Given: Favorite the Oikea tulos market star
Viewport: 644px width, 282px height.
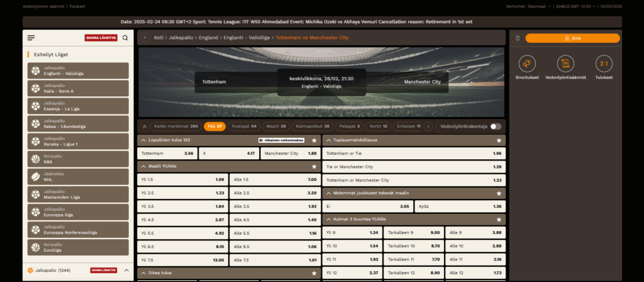Looking at the screenshot, I should tap(314, 273).
